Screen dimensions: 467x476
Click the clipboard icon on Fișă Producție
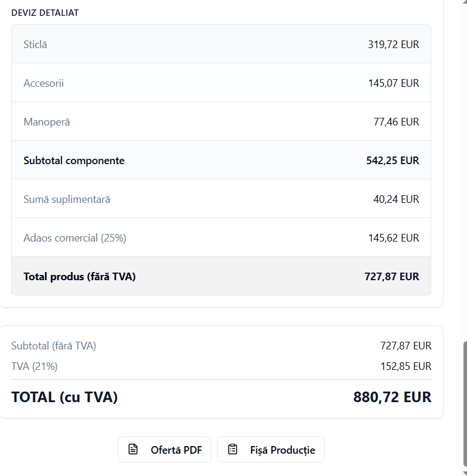click(x=233, y=450)
